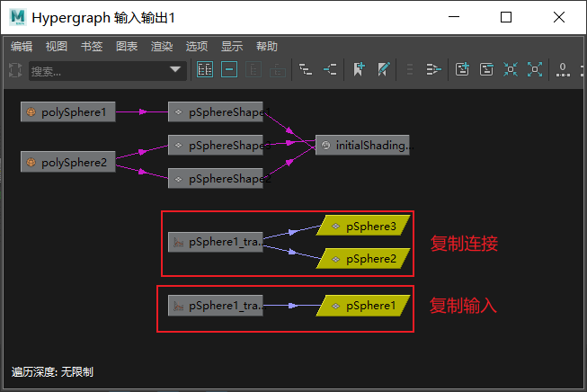Click the box-with-plus toolbar icon
The height and width of the screenshot is (392, 587).
[x=462, y=69]
